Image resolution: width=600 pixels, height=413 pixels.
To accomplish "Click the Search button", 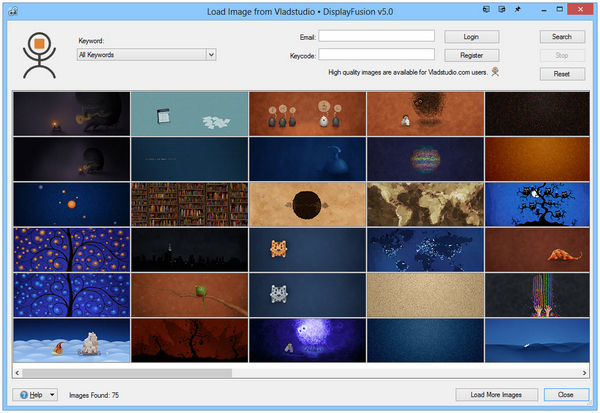I will [x=562, y=37].
